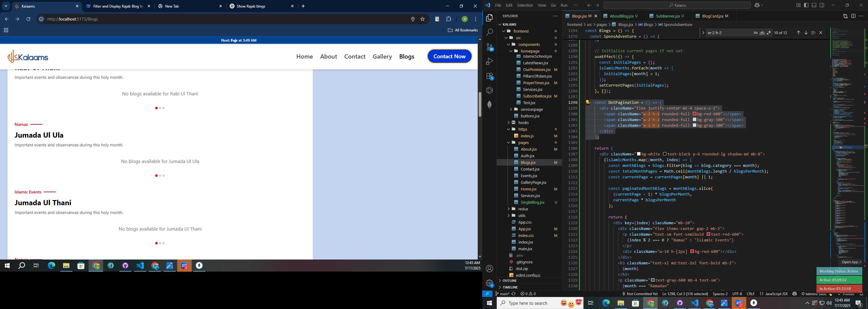Click the open changes icon in editor toolbar
The height and width of the screenshot is (309, 868).
[x=845, y=16]
